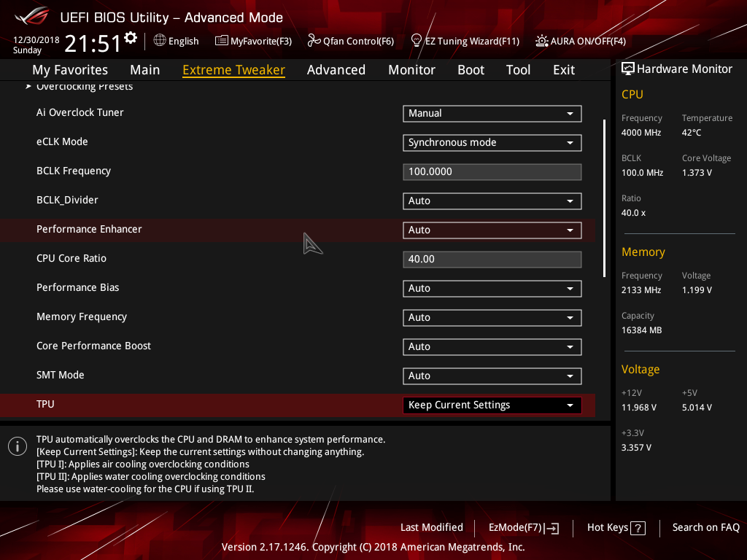This screenshot has width=747, height=560.
Task: Open the Boot tab
Action: point(471,70)
